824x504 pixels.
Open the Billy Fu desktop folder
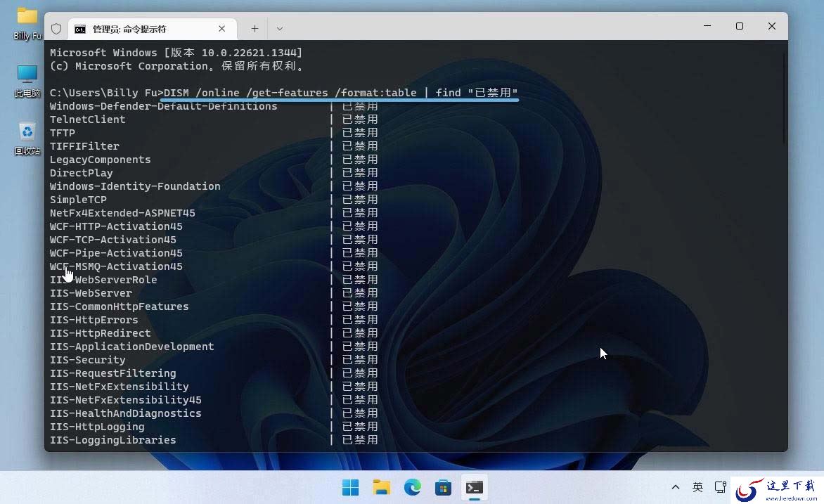pyautogui.click(x=27, y=24)
